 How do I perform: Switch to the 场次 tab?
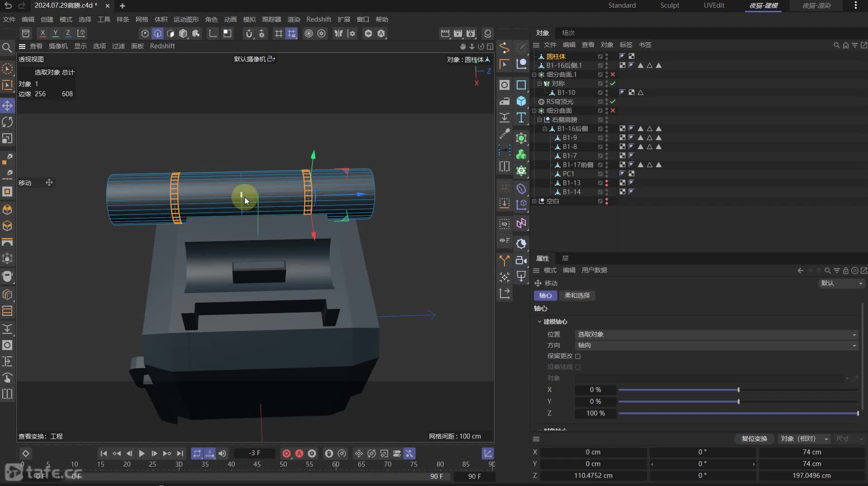[568, 33]
